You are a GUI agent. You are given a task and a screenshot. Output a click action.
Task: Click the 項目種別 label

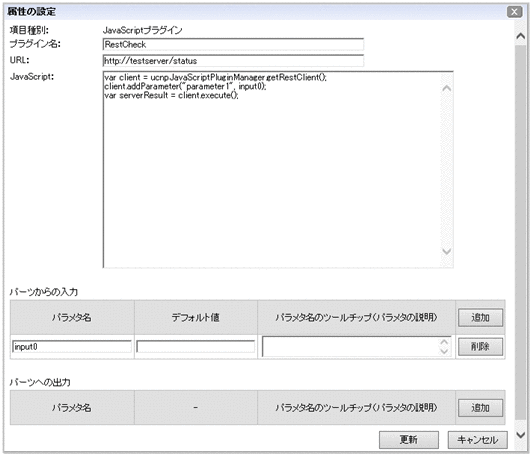[x=29, y=30]
